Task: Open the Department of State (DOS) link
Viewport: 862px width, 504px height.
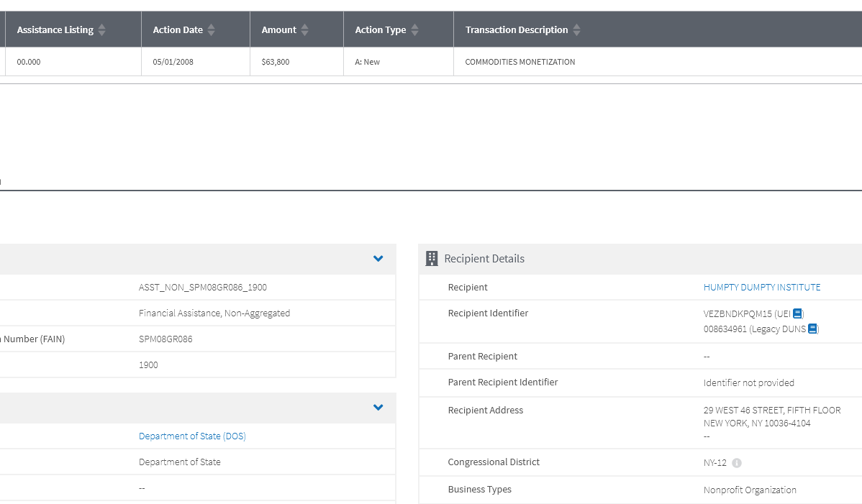Action: [x=192, y=436]
